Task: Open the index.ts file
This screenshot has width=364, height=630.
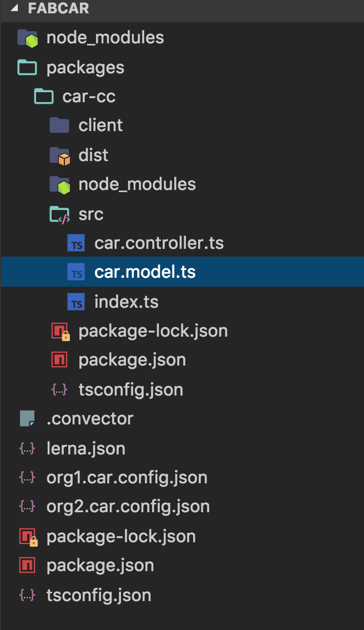Action: pos(127,302)
